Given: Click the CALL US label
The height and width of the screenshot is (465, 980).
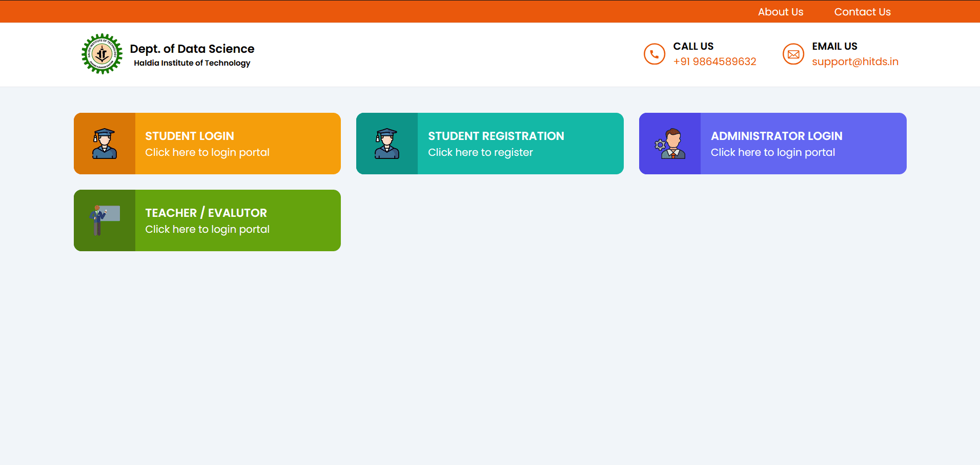Looking at the screenshot, I should point(693,46).
